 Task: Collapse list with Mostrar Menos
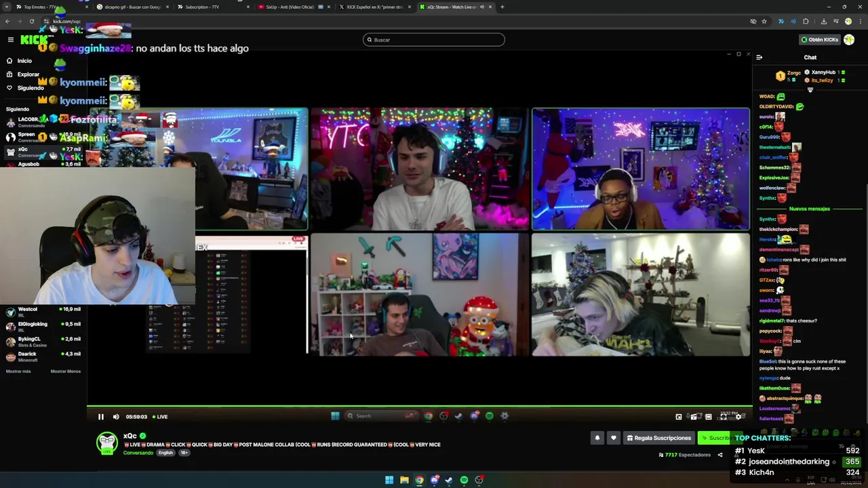click(x=66, y=371)
